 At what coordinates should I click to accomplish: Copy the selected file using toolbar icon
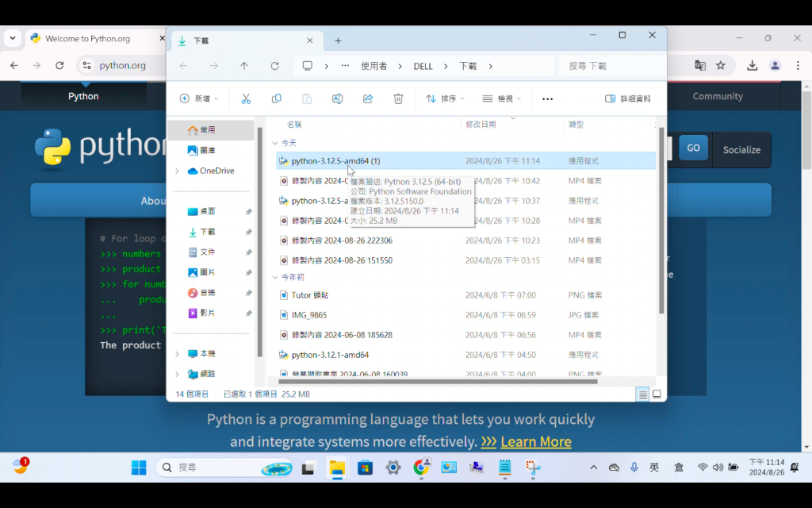pyautogui.click(x=277, y=98)
